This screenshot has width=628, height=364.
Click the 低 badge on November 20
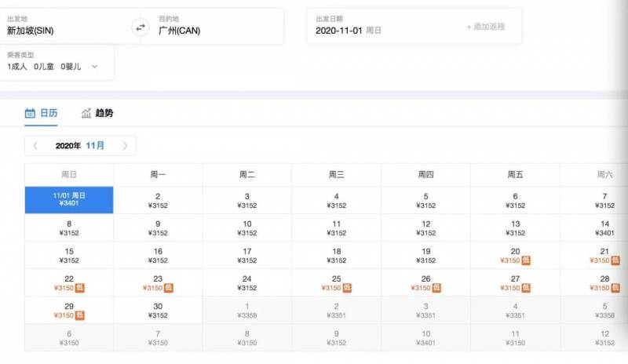526,260
